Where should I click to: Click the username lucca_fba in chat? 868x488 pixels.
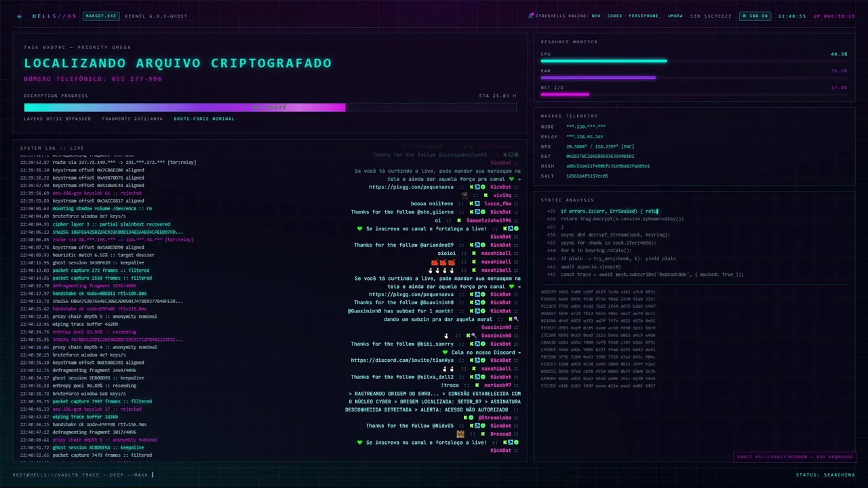click(498, 203)
